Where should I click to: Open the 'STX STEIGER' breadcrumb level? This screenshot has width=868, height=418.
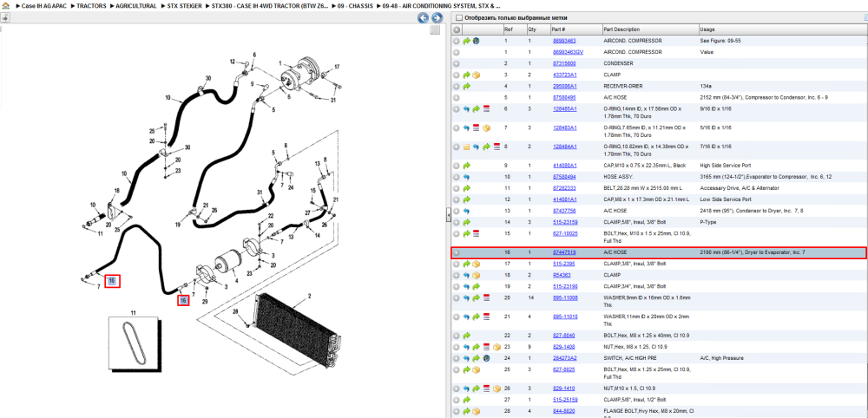click(184, 5)
